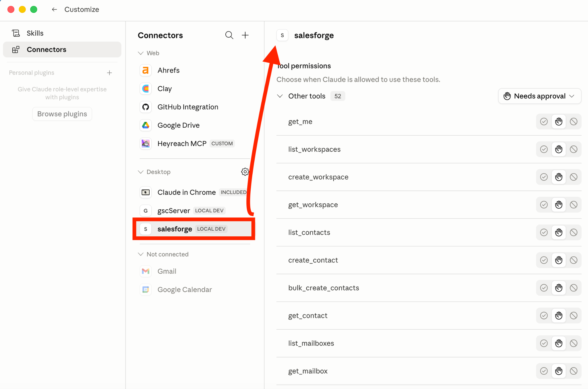
Task: Click the Clay connector icon
Action: pyautogui.click(x=146, y=89)
